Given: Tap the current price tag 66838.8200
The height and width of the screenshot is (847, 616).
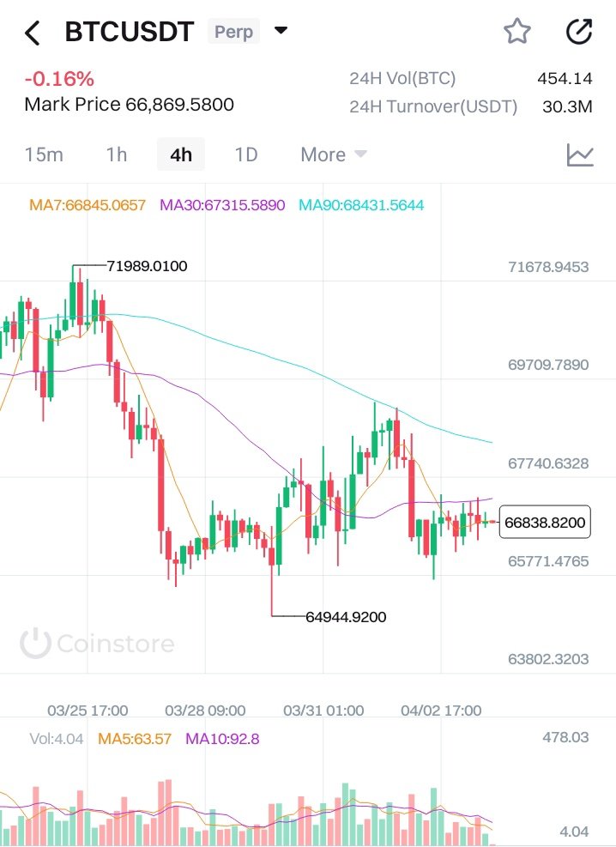Looking at the screenshot, I should tap(545, 522).
